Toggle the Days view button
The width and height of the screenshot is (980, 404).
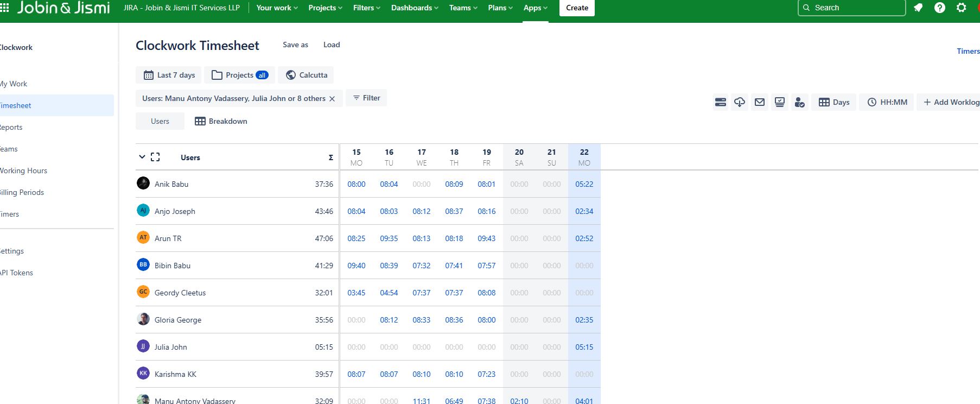(834, 102)
